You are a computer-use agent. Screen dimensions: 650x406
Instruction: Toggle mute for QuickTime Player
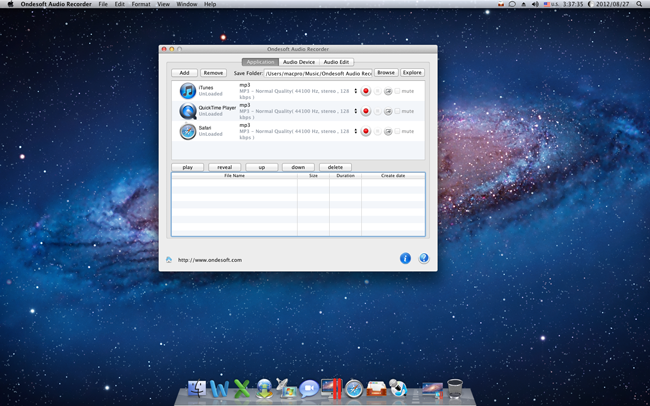click(397, 111)
